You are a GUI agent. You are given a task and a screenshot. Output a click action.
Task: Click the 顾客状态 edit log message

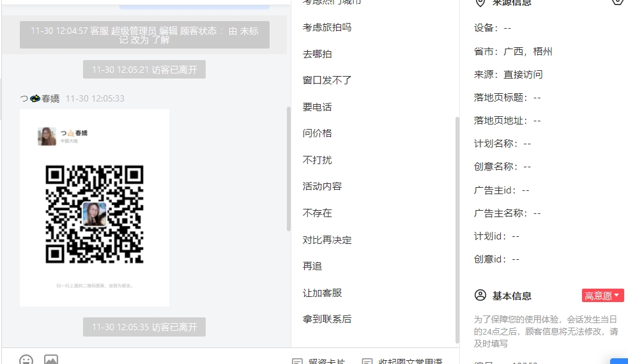point(144,35)
